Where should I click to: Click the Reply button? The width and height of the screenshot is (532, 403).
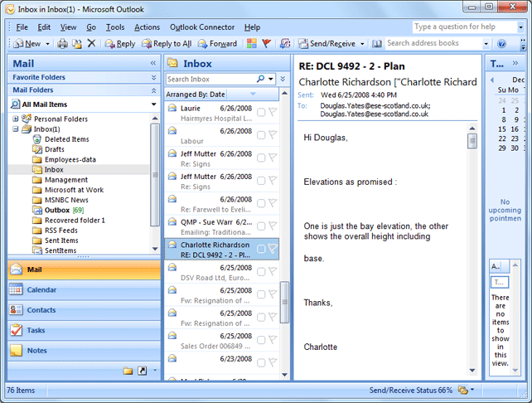click(x=120, y=43)
